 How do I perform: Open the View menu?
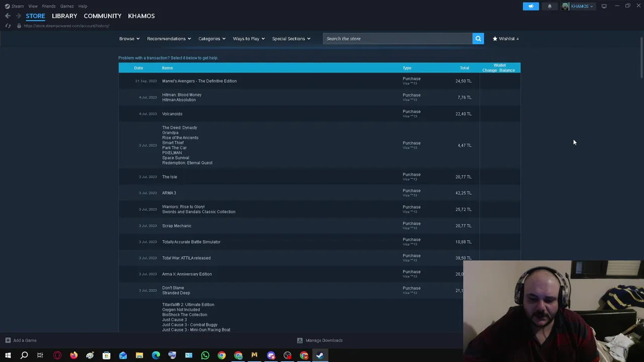tap(33, 6)
